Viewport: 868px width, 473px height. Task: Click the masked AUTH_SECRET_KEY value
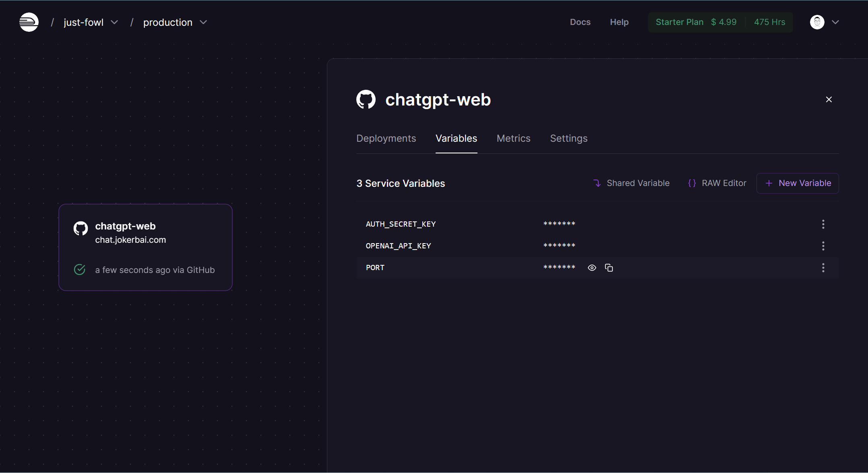pyautogui.click(x=559, y=224)
